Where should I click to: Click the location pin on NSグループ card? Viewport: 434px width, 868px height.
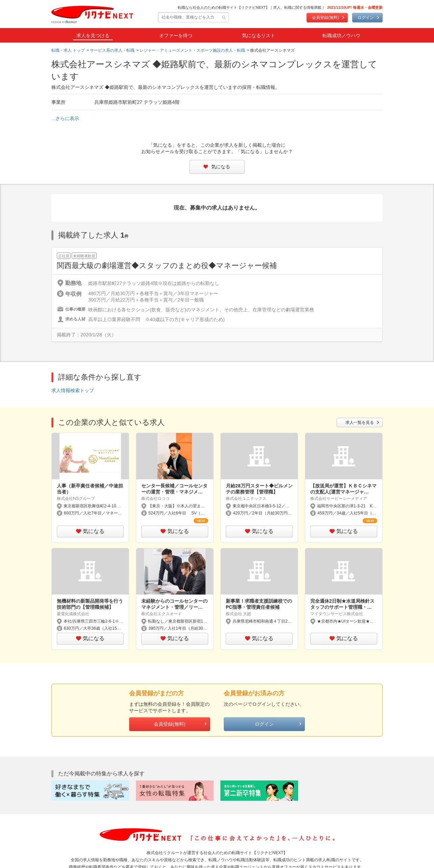[x=59, y=506]
